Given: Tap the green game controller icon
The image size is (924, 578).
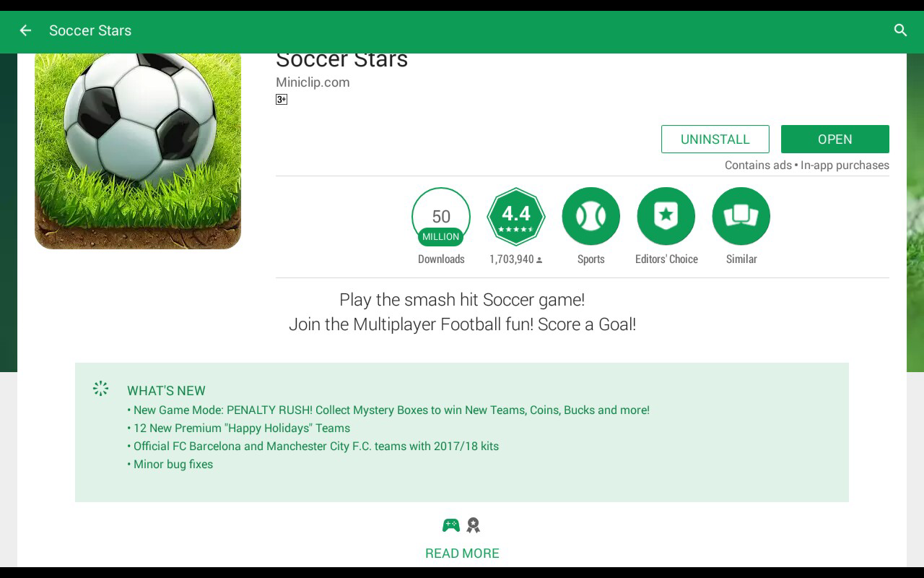Looking at the screenshot, I should pyautogui.click(x=451, y=525).
